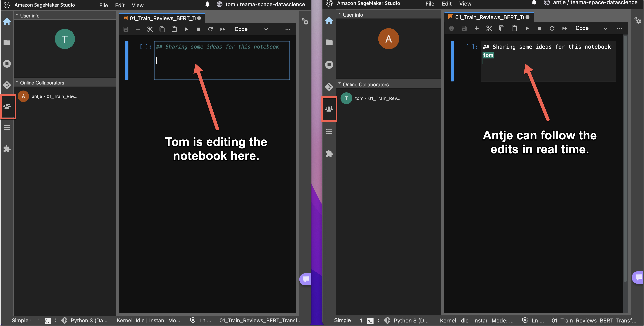Open the File menu in Tom's window

(x=103, y=5)
